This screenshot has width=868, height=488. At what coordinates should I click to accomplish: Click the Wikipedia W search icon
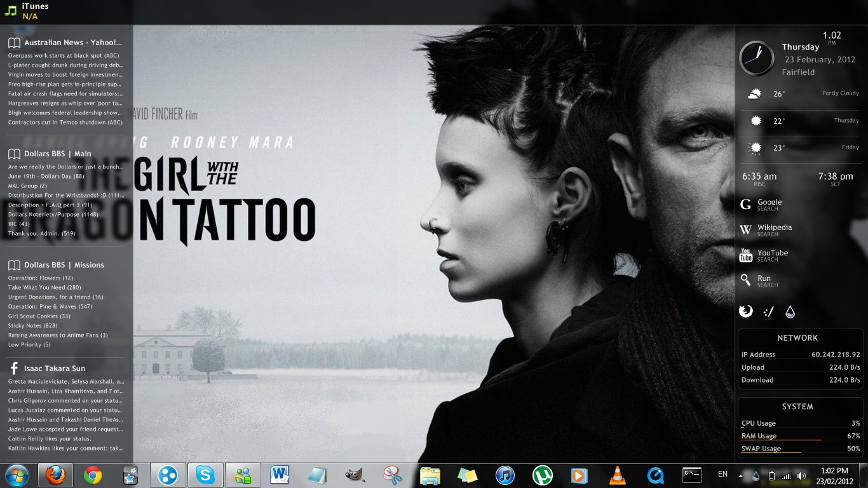pyautogui.click(x=745, y=229)
